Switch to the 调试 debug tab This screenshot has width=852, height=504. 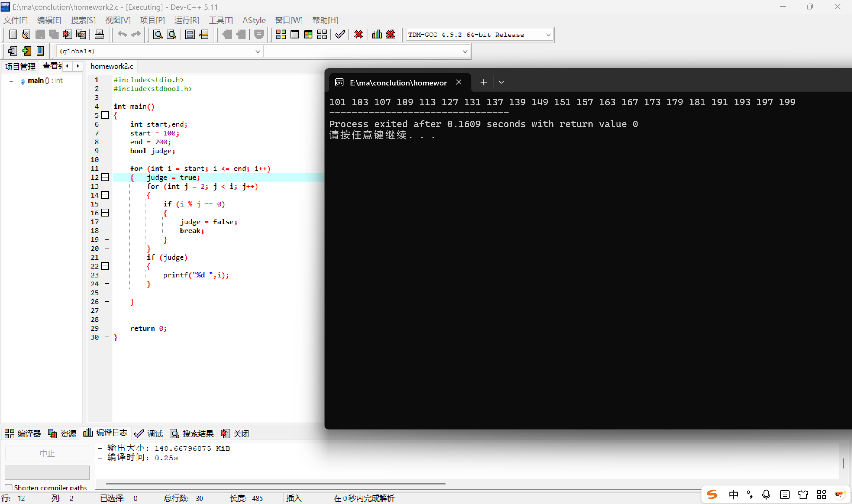coord(149,433)
